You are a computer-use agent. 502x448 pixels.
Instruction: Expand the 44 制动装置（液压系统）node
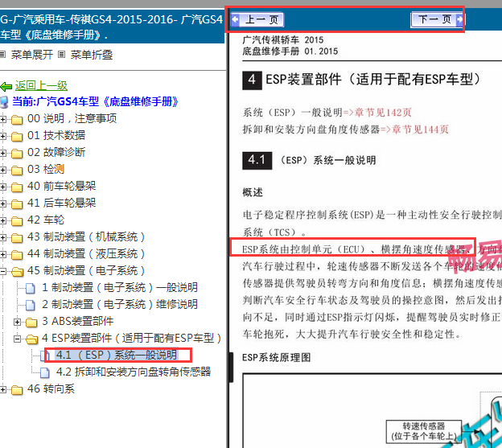click(x=2, y=254)
